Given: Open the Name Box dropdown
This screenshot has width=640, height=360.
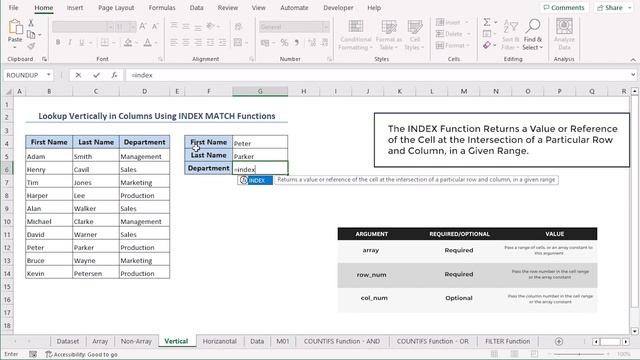Looking at the screenshot, I should (49, 75).
